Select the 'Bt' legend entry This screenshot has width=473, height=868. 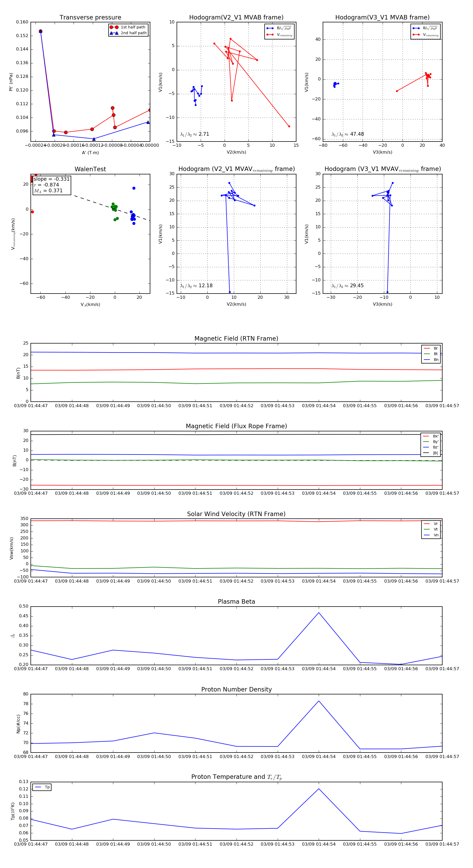[431, 354]
